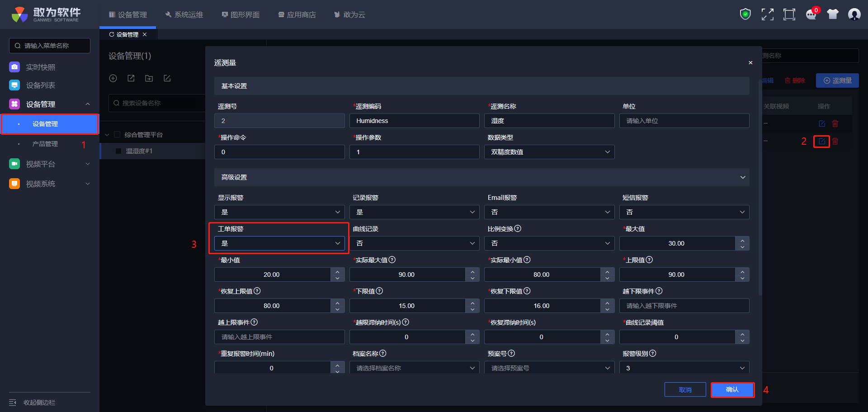868x412 pixels.
Task: Click the red delete trash icon in first row
Action: tap(835, 123)
